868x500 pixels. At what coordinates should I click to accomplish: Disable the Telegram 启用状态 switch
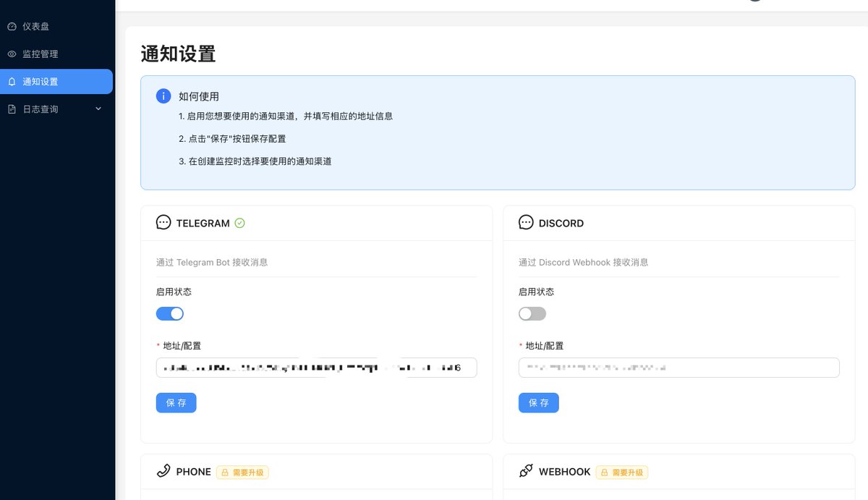[170, 313]
